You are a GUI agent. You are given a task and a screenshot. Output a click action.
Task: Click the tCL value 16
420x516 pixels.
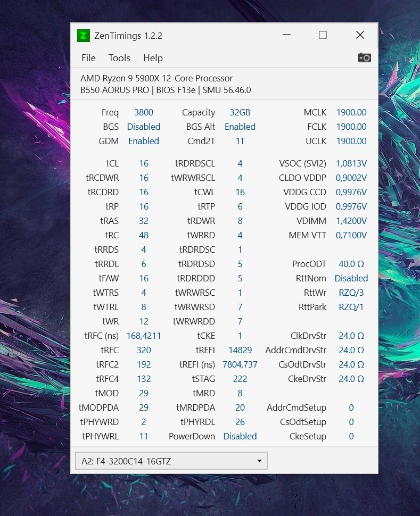(144, 163)
